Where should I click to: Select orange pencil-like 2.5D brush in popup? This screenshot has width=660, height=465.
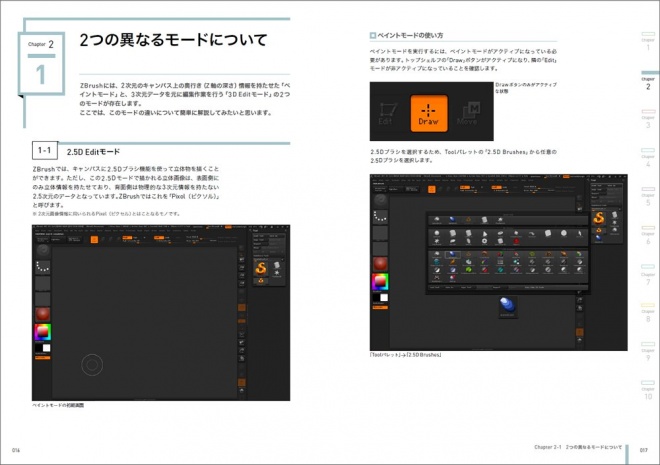tap(452, 262)
